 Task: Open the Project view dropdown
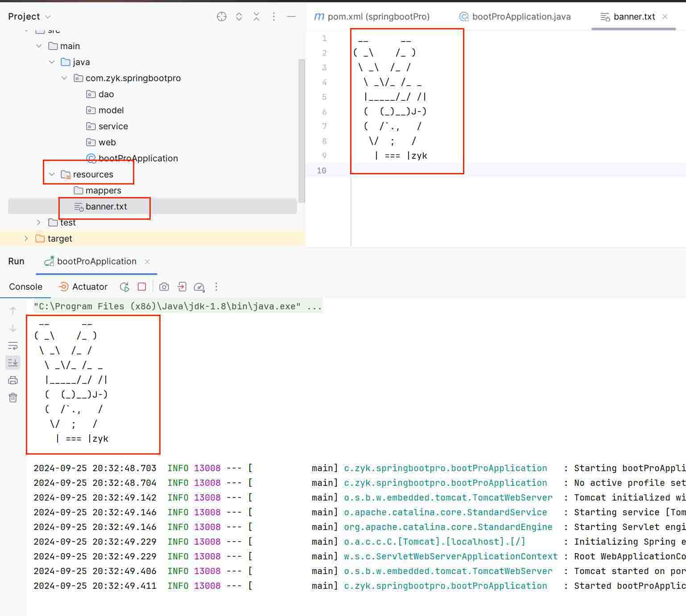(x=29, y=16)
